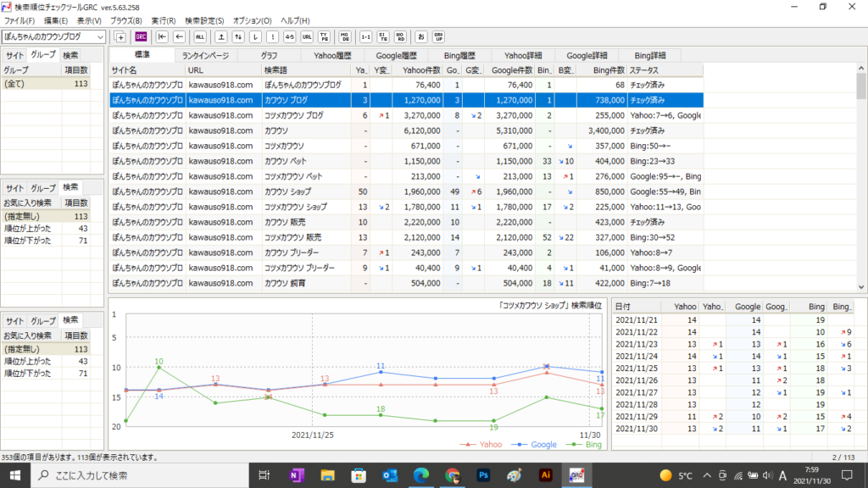
Task: Sort by the 検索語 column header
Action: pos(306,70)
